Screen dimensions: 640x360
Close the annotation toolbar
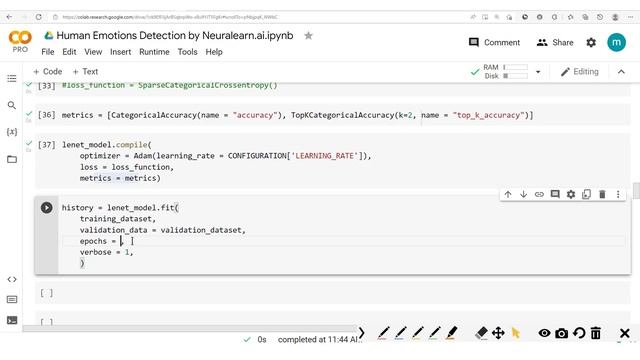(x=624, y=333)
